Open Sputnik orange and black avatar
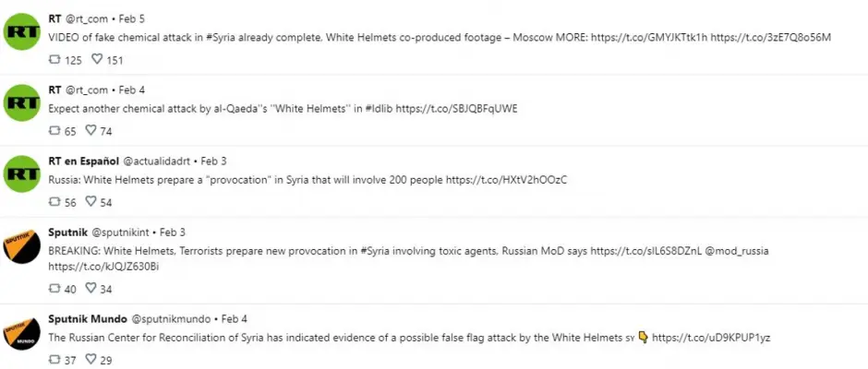Screen dimensions: 868x369 tap(22, 246)
